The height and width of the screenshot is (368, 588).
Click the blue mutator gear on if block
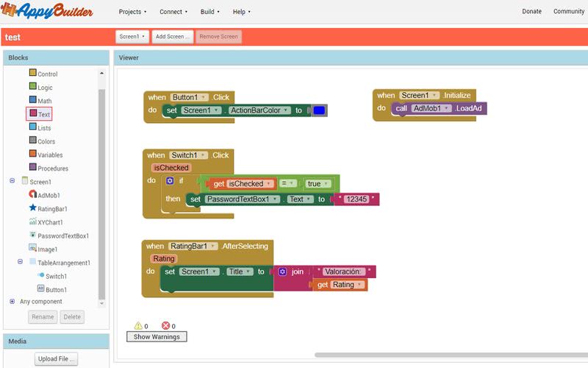click(170, 181)
